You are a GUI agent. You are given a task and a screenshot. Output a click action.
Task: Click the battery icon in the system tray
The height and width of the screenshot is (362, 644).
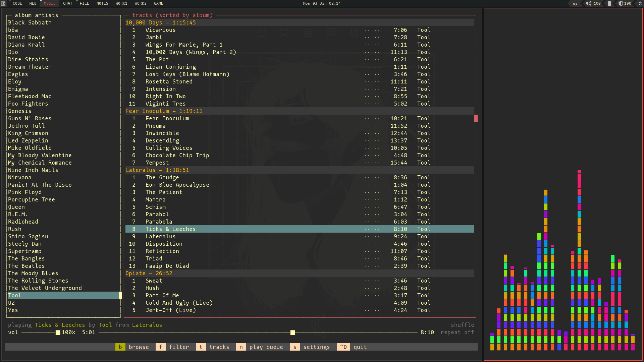coord(609,4)
